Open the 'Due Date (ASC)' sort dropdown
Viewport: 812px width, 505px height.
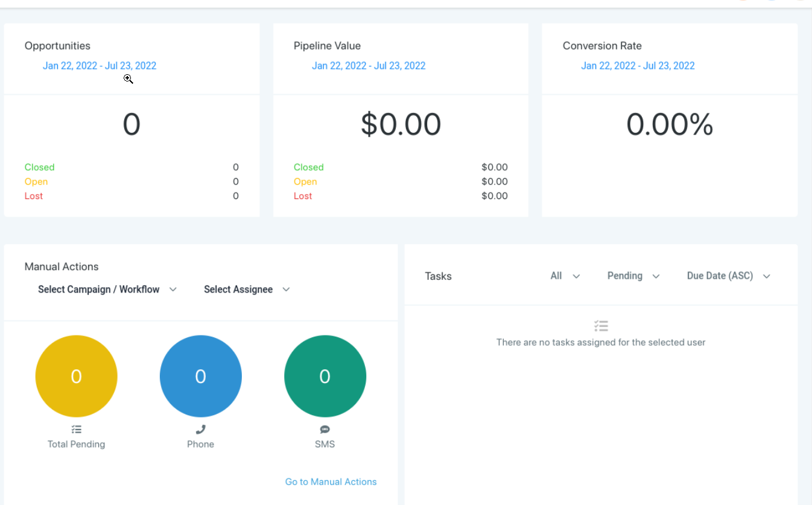click(x=729, y=276)
